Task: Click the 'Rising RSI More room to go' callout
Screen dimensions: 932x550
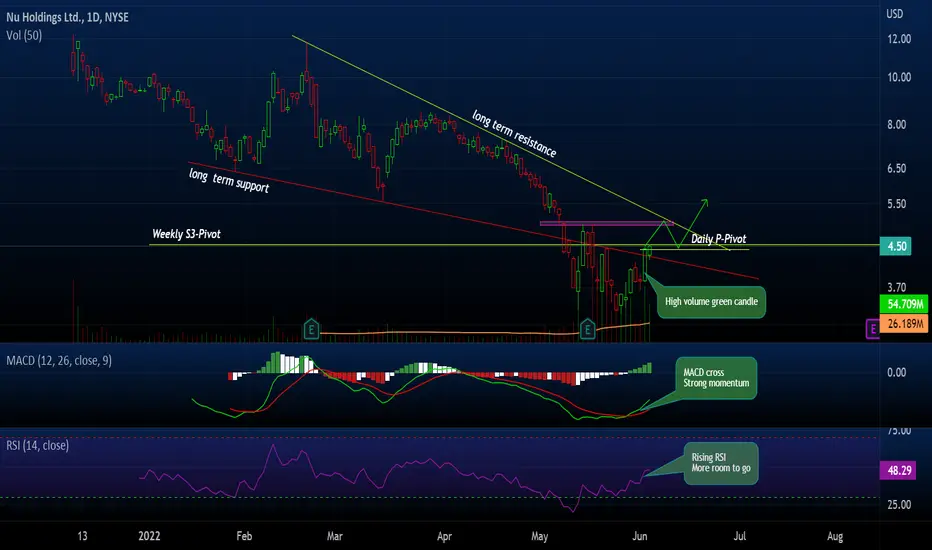Action: click(x=720, y=463)
